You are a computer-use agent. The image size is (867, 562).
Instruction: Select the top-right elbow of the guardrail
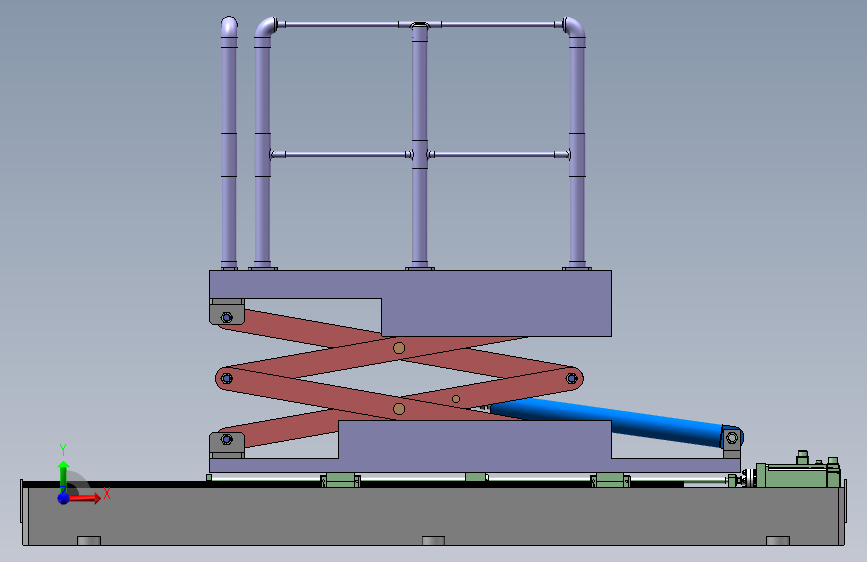pos(574,28)
